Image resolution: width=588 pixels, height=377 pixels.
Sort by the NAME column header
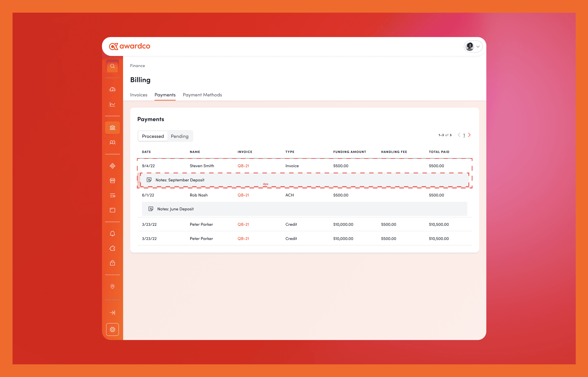[195, 152]
